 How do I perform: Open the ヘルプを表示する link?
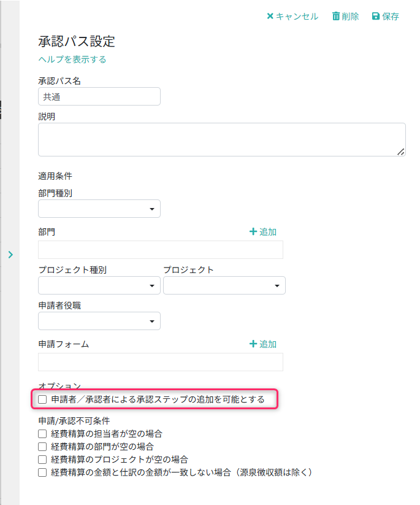(72, 60)
